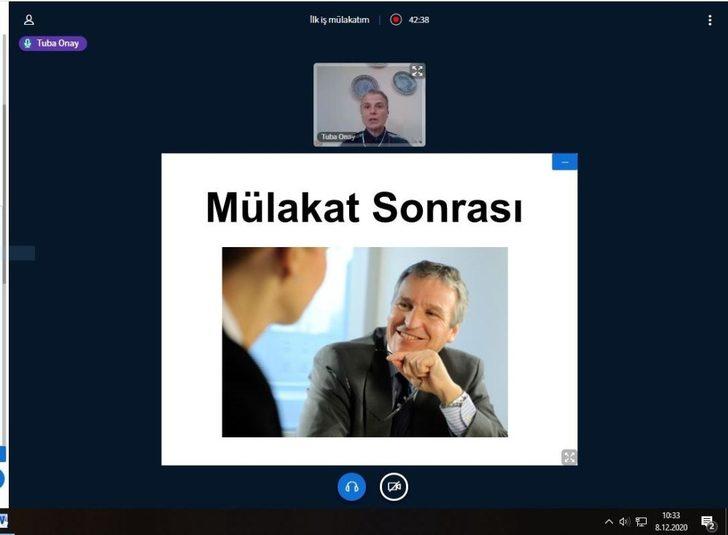Open the taskbar volume control

click(x=624, y=522)
